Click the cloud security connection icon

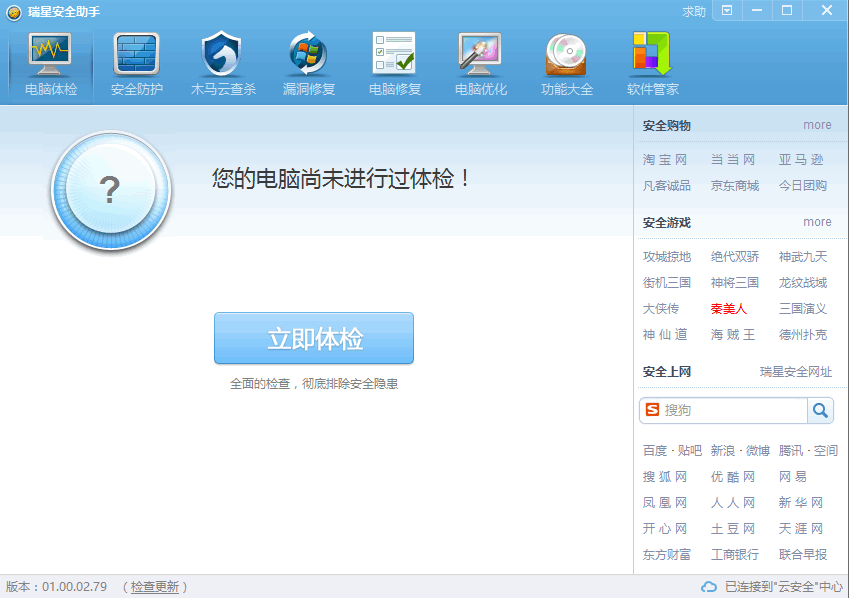click(x=709, y=587)
